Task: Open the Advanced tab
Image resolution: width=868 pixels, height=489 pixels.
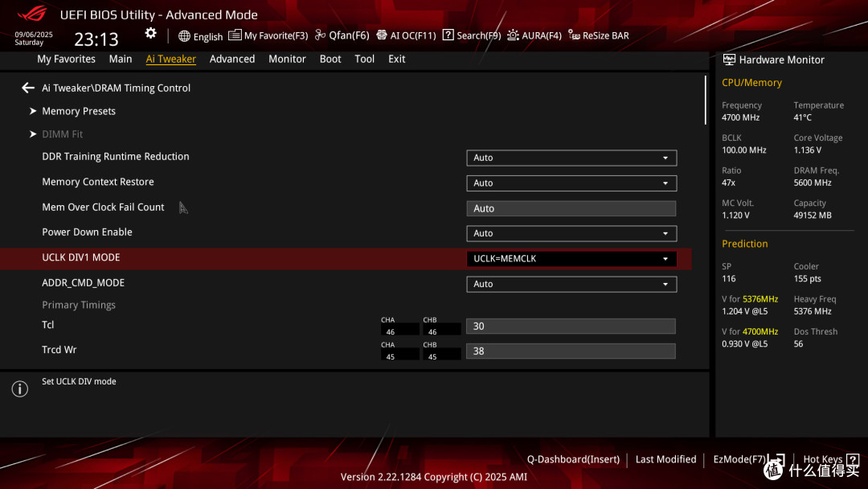Action: [232, 59]
